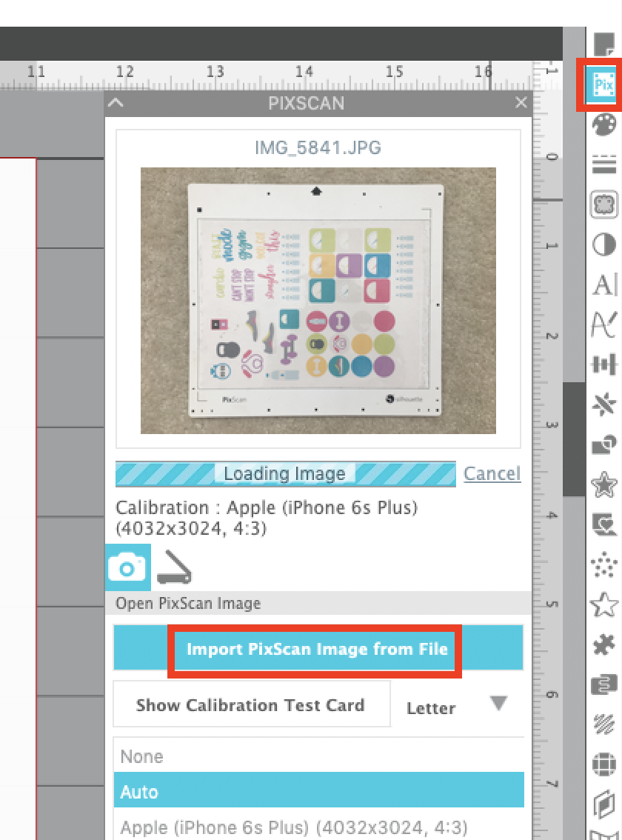Screen dimensions: 622x840
Task: Open the dotted stipple panel icon
Action: [603, 564]
